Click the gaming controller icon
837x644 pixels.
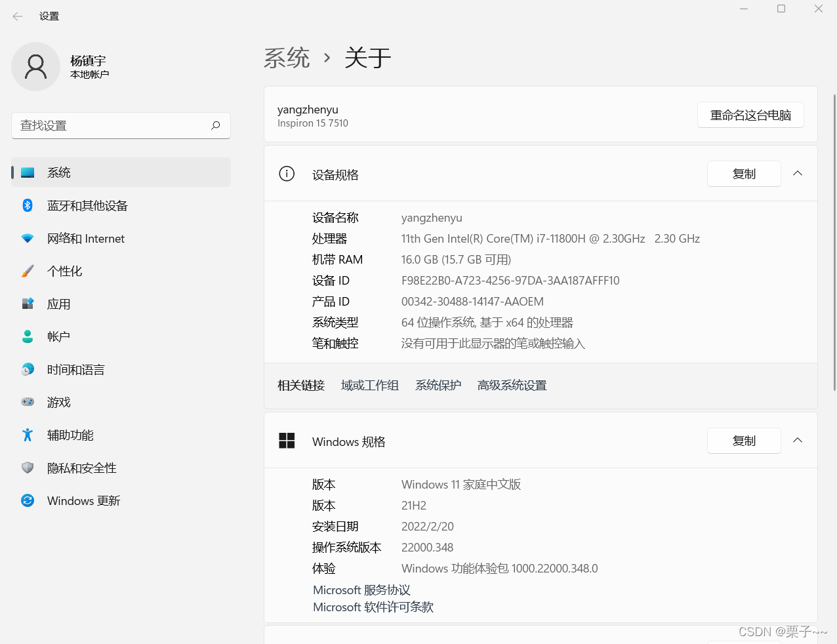28,402
